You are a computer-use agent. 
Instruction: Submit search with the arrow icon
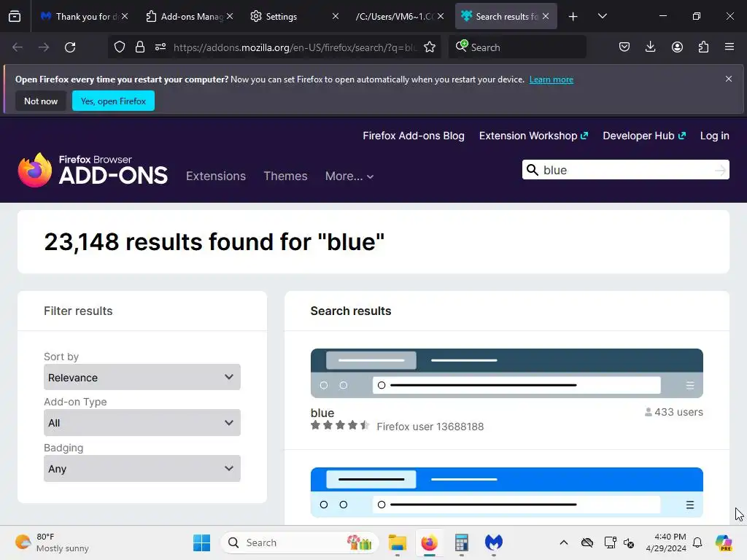pos(720,170)
